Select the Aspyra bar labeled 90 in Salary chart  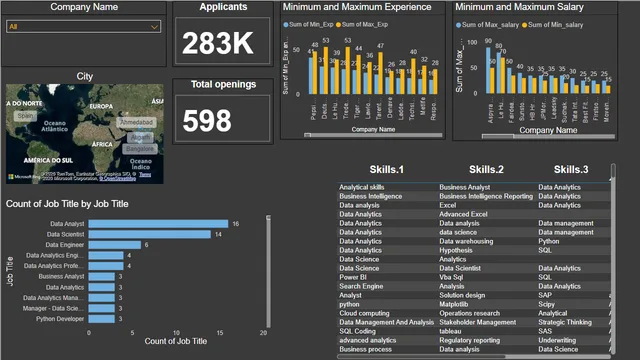coord(488,71)
